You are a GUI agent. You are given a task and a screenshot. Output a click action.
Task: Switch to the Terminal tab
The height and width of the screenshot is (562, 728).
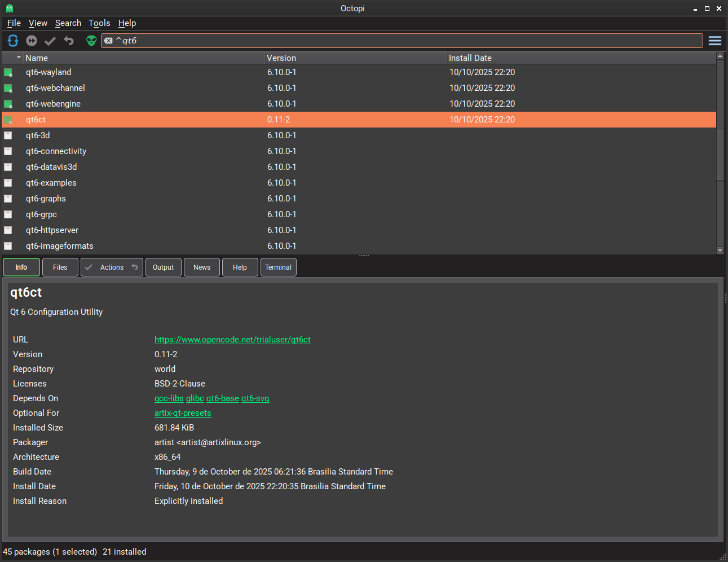(x=279, y=267)
